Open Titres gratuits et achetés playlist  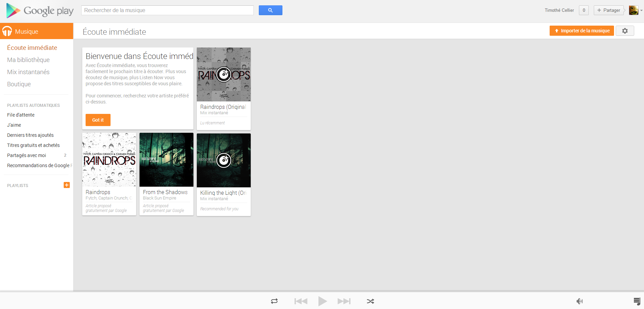[33, 145]
